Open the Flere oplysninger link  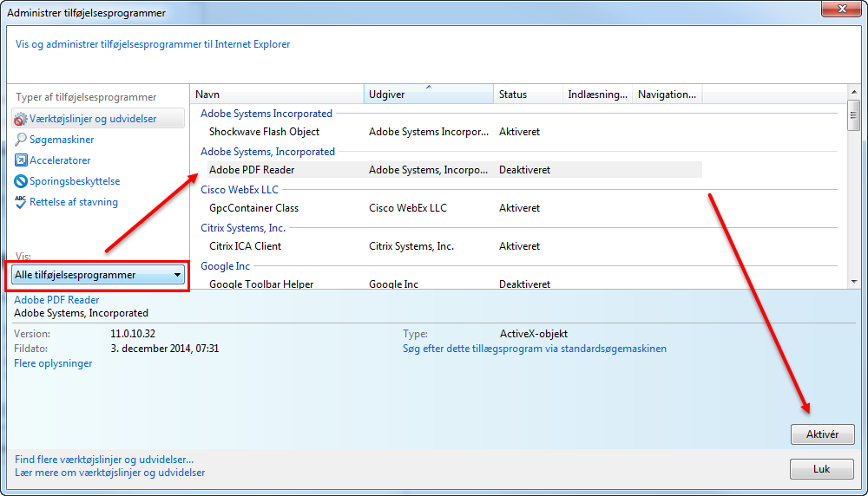53,363
